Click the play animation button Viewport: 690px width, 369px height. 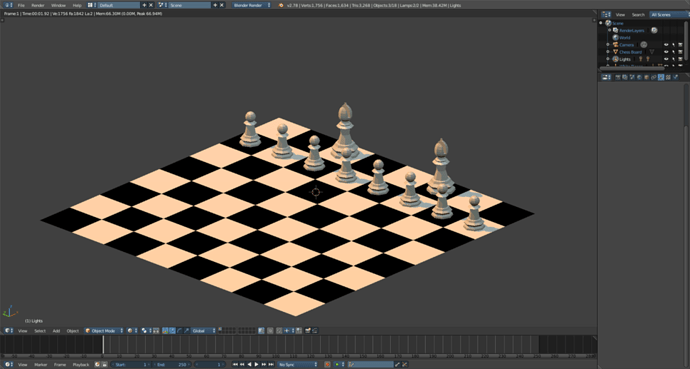click(x=257, y=365)
